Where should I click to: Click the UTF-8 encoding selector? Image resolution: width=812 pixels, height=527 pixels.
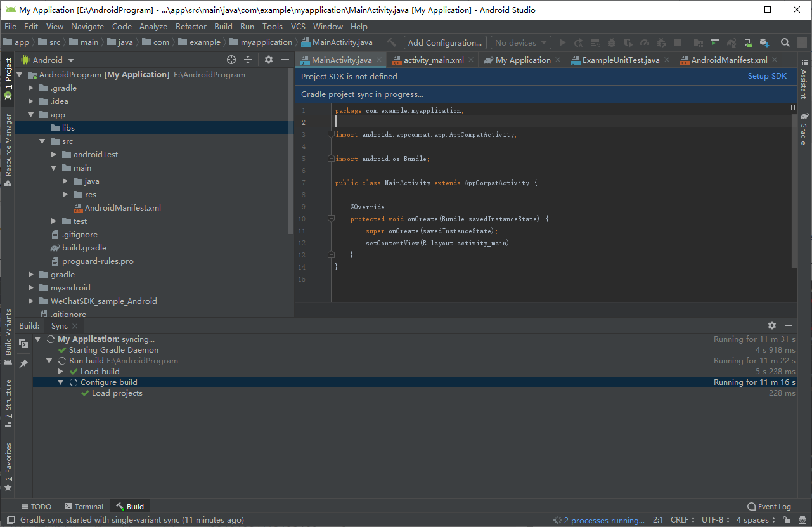click(x=715, y=520)
